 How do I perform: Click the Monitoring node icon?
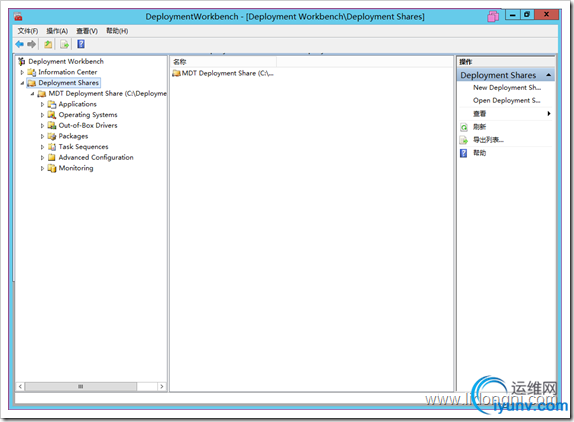click(x=52, y=168)
